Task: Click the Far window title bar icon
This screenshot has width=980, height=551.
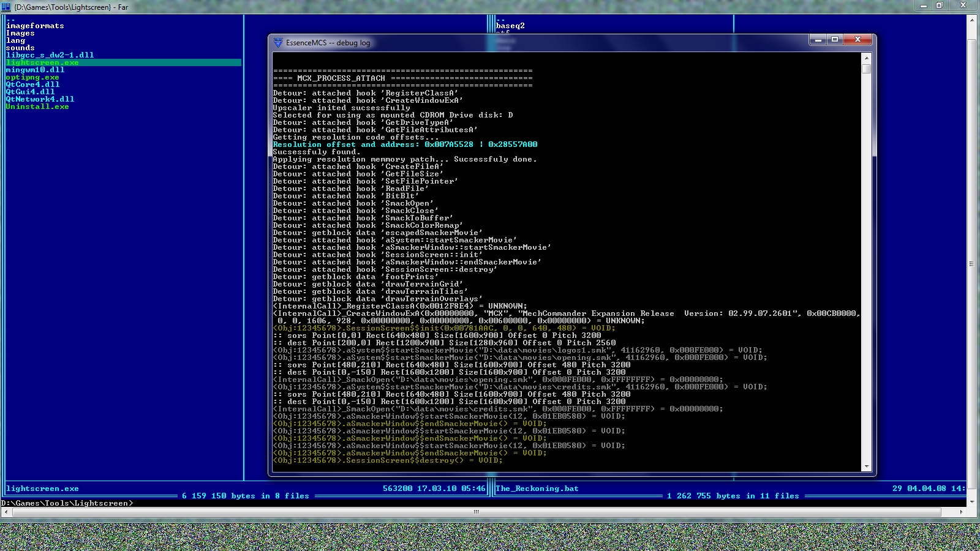Action: point(7,7)
